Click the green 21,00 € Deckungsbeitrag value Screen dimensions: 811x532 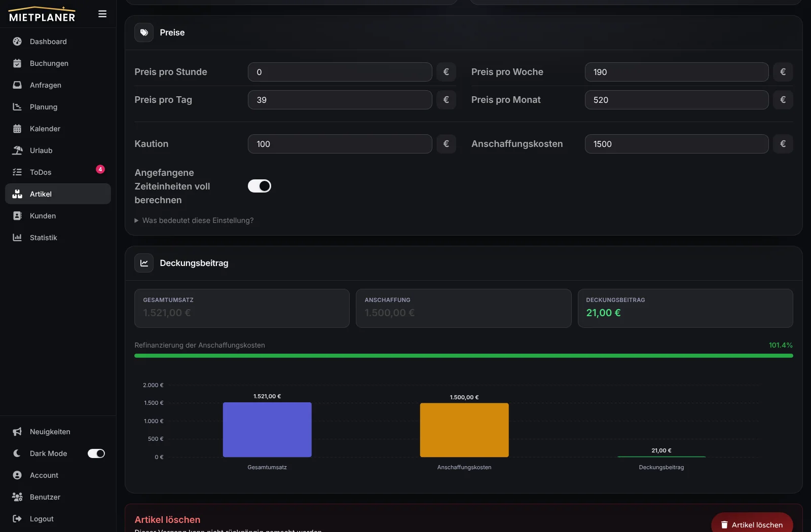click(603, 313)
